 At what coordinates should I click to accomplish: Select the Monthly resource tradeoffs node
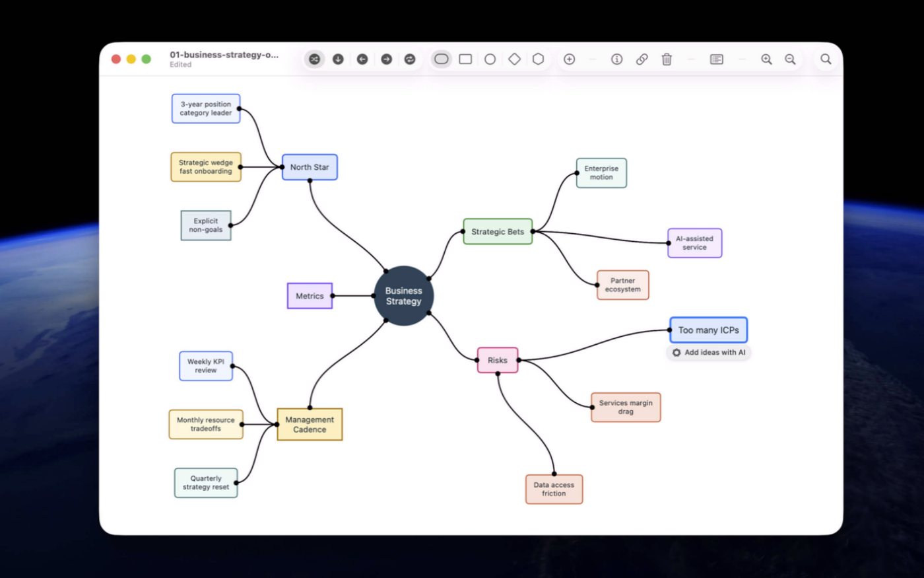pos(206,424)
